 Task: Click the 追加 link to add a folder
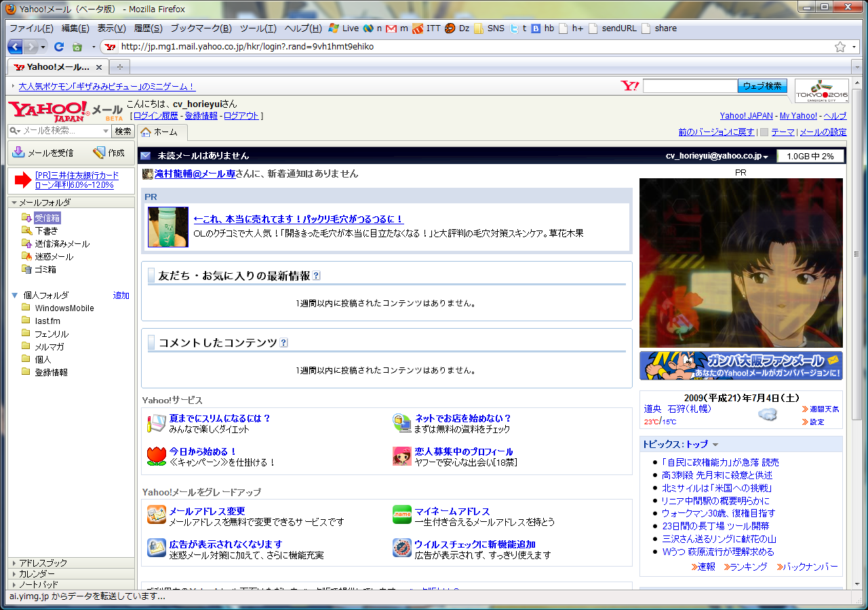[121, 296]
